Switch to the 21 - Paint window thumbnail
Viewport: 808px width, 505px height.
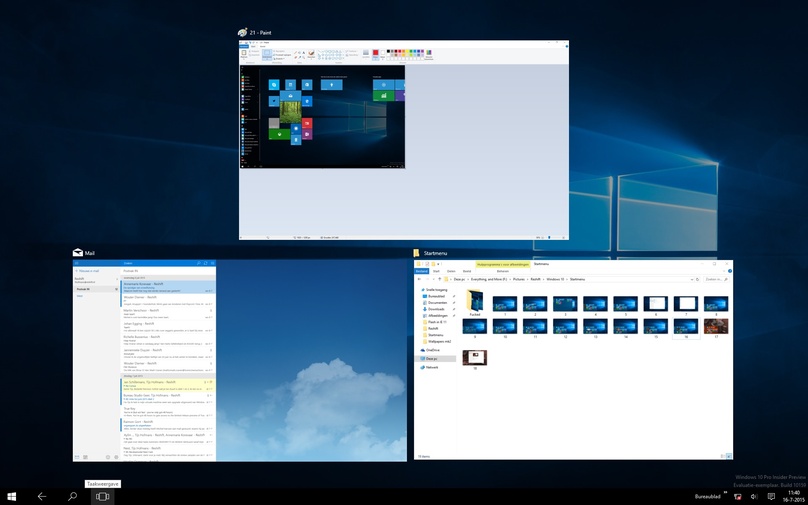404,140
